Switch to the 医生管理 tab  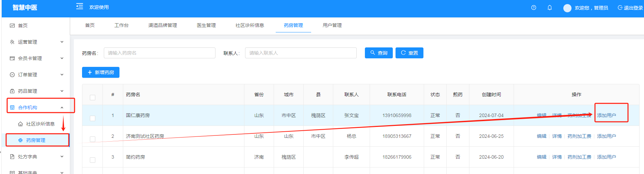pyautogui.click(x=206, y=25)
